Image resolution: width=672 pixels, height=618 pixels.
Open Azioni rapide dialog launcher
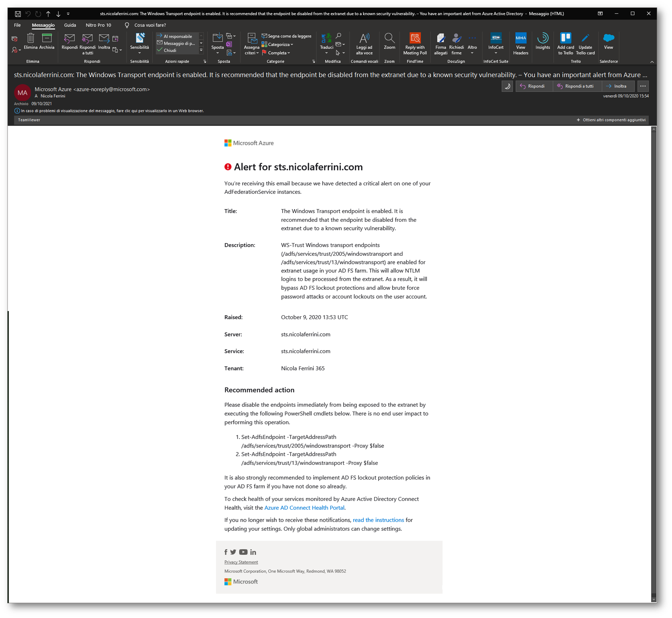point(205,62)
